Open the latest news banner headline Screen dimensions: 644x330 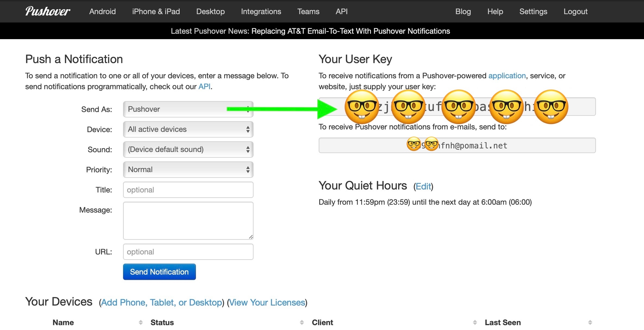pyautogui.click(x=351, y=31)
